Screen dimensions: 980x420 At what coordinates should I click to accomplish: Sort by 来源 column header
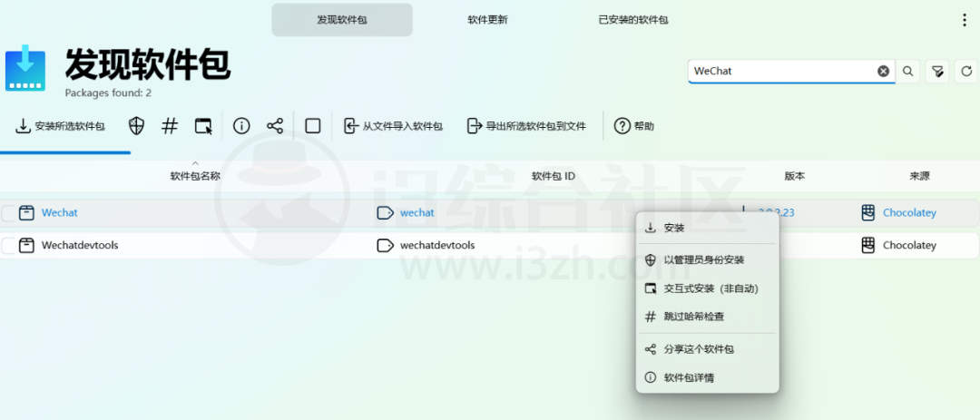tap(919, 176)
